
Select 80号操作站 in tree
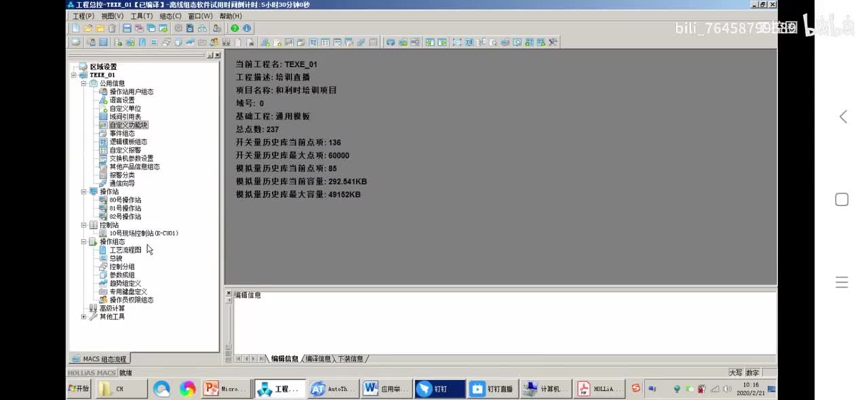(125, 200)
